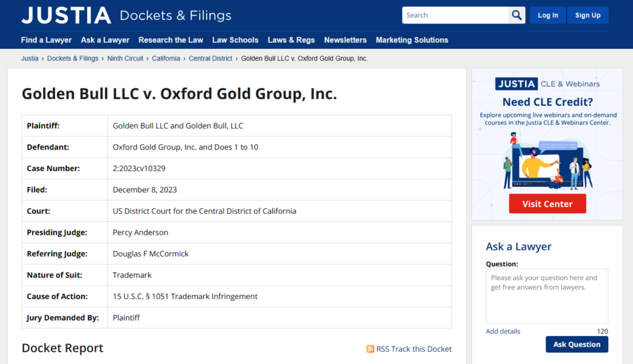
Task: Open Marketing Solutions menu item
Action: click(412, 40)
